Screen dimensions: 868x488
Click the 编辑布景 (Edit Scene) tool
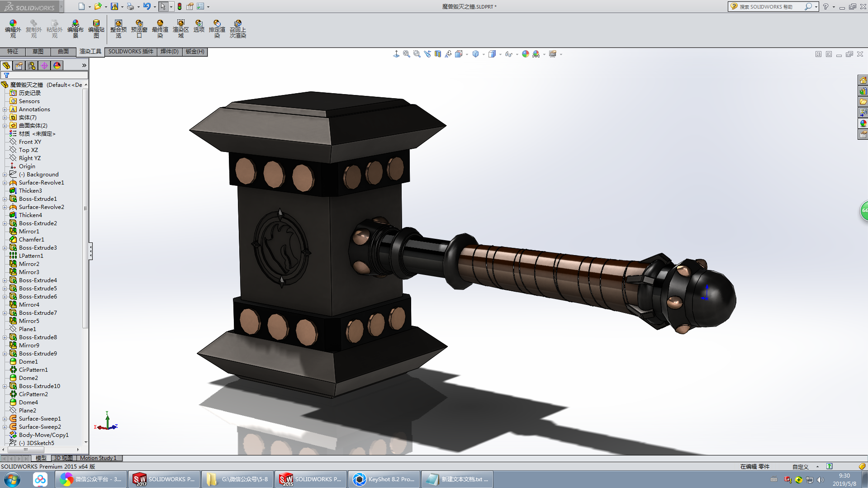pyautogui.click(x=75, y=28)
